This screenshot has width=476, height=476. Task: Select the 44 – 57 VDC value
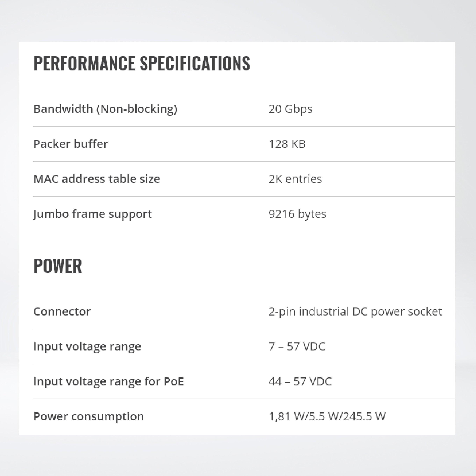click(300, 381)
